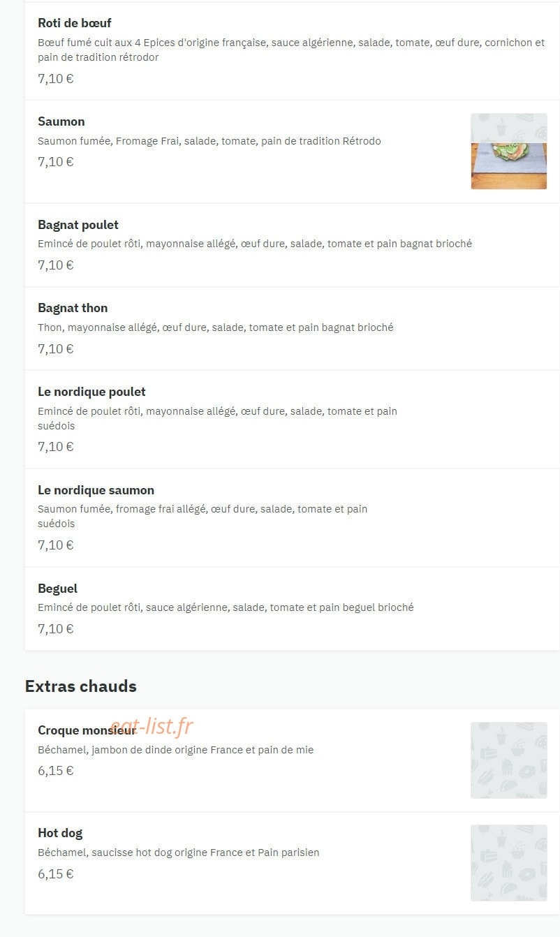The height and width of the screenshot is (937, 560).
Task: Select the Saumon menu item title
Action: [61, 121]
